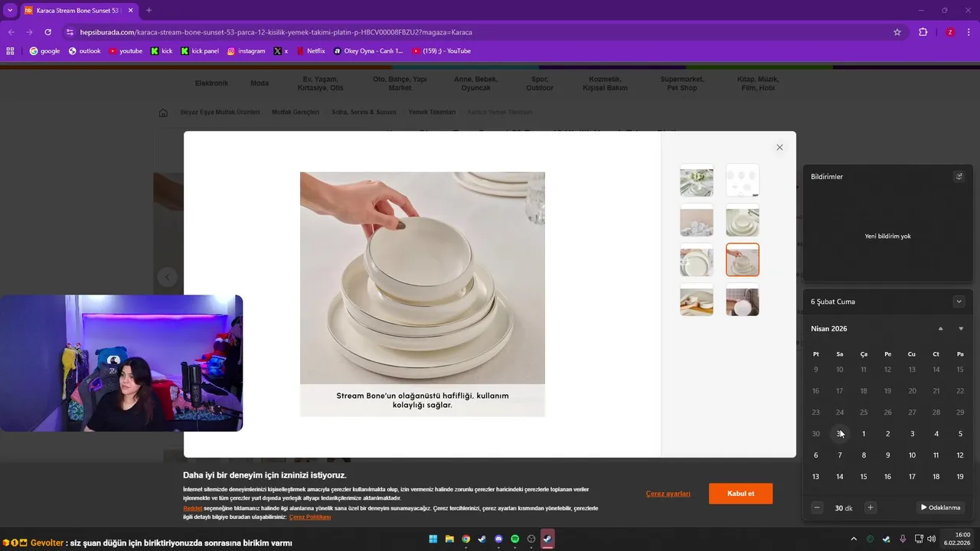The image size is (980, 551).
Task: Open the Moda category menu
Action: [x=260, y=83]
